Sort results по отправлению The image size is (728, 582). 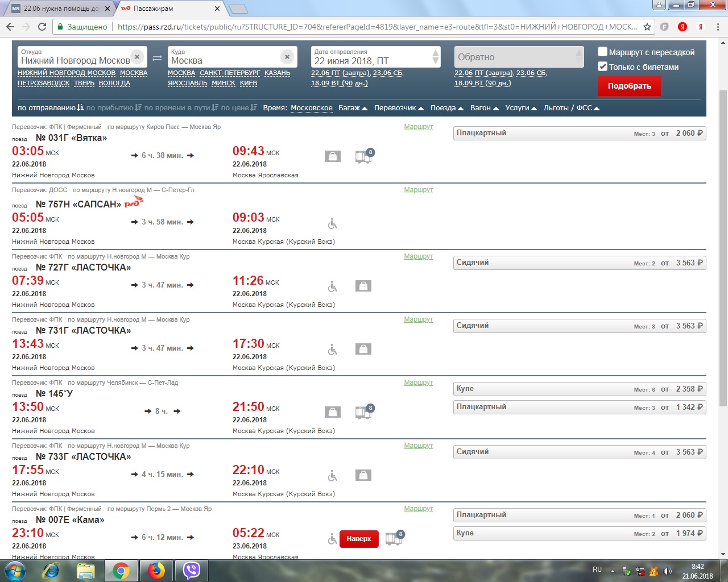pos(51,107)
